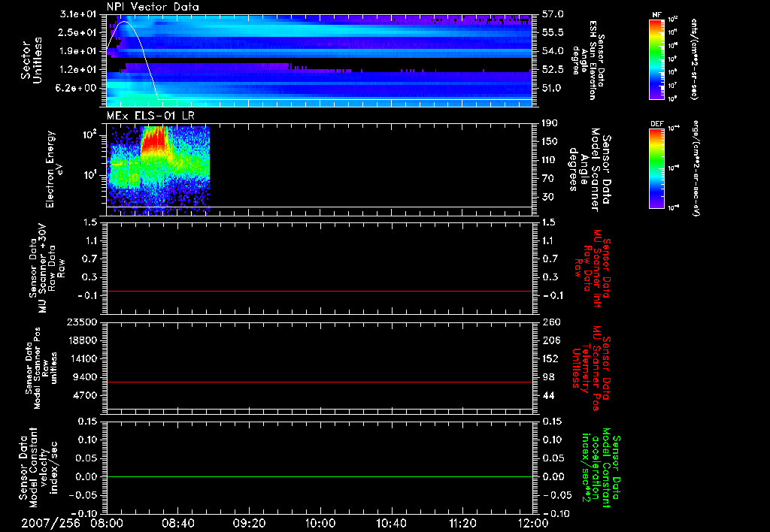Click the '70' scanner angle tick
Screen dimensions: 770x532
coord(547,178)
